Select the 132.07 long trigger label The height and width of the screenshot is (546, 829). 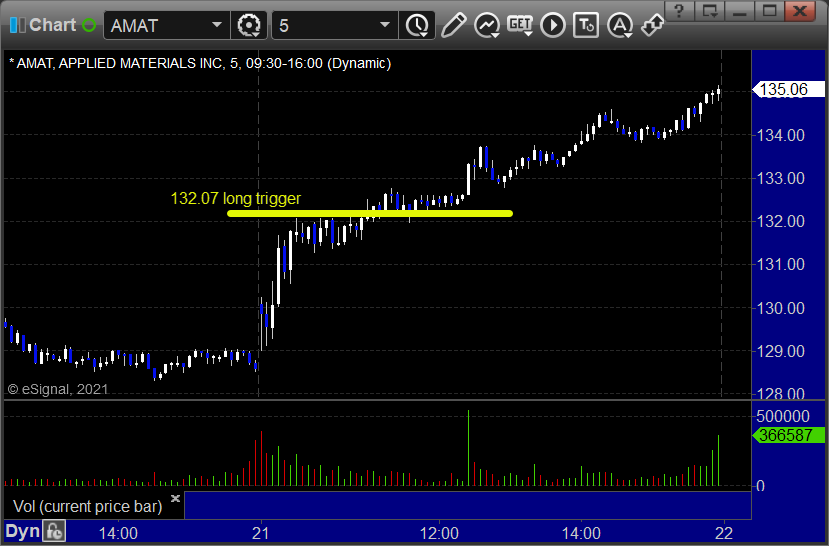pos(236,198)
